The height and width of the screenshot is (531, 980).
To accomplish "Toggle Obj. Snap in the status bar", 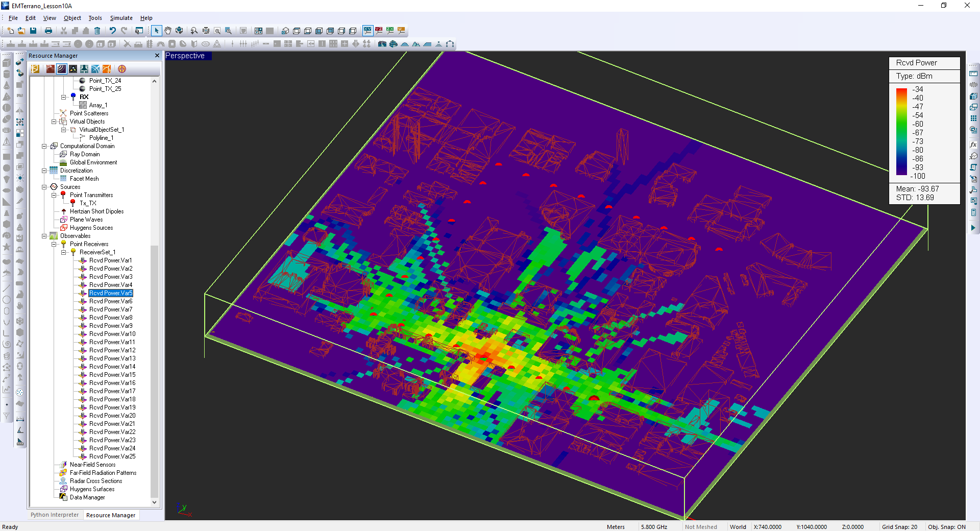I will (x=946, y=527).
